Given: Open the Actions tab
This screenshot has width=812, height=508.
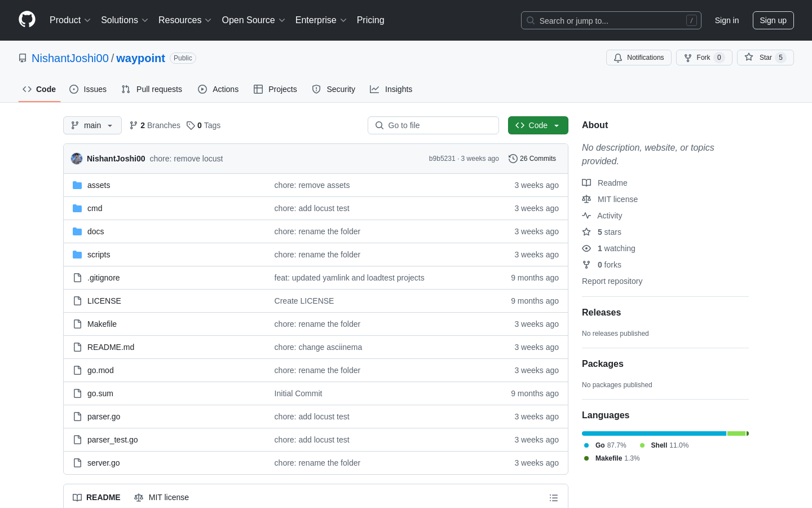Looking at the screenshot, I should click(218, 89).
